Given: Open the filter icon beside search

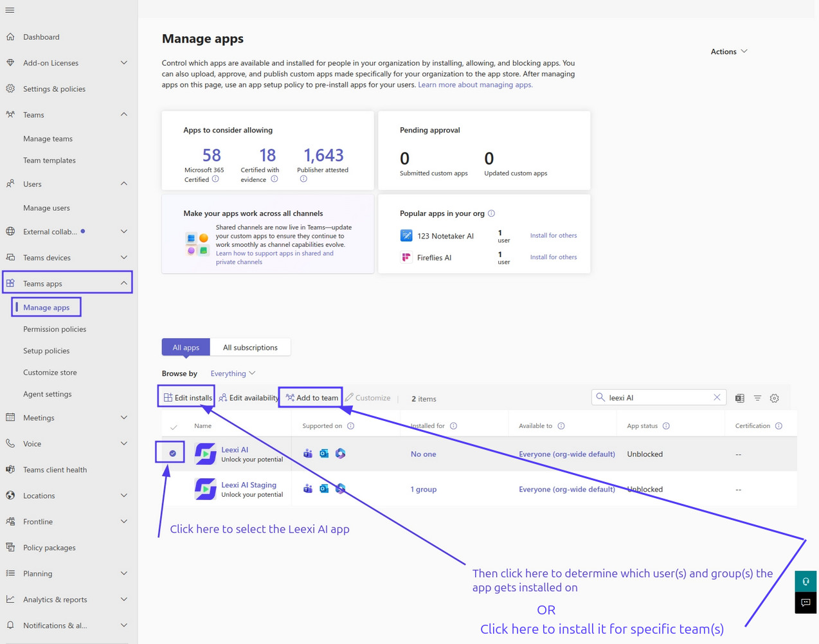Looking at the screenshot, I should point(757,398).
